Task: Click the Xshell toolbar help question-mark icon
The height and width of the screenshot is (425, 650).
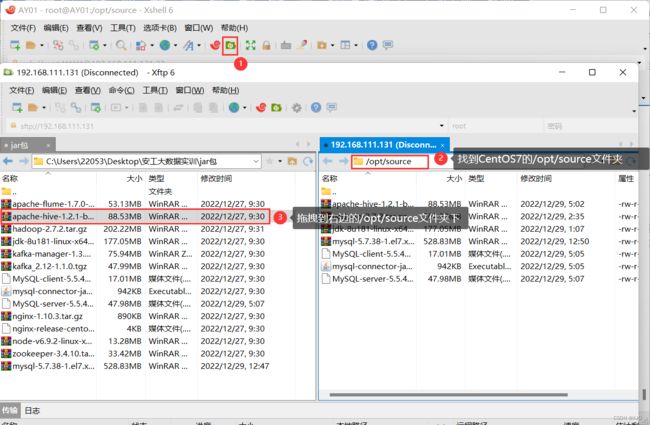Action: pyautogui.click(x=372, y=45)
